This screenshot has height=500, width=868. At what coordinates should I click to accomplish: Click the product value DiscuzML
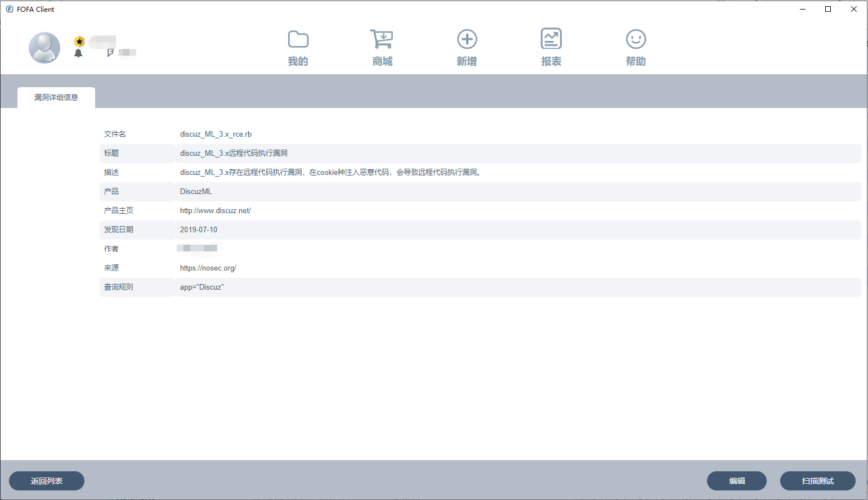196,191
